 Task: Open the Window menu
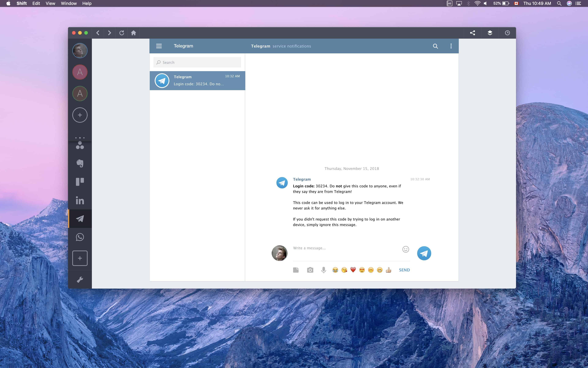click(69, 3)
